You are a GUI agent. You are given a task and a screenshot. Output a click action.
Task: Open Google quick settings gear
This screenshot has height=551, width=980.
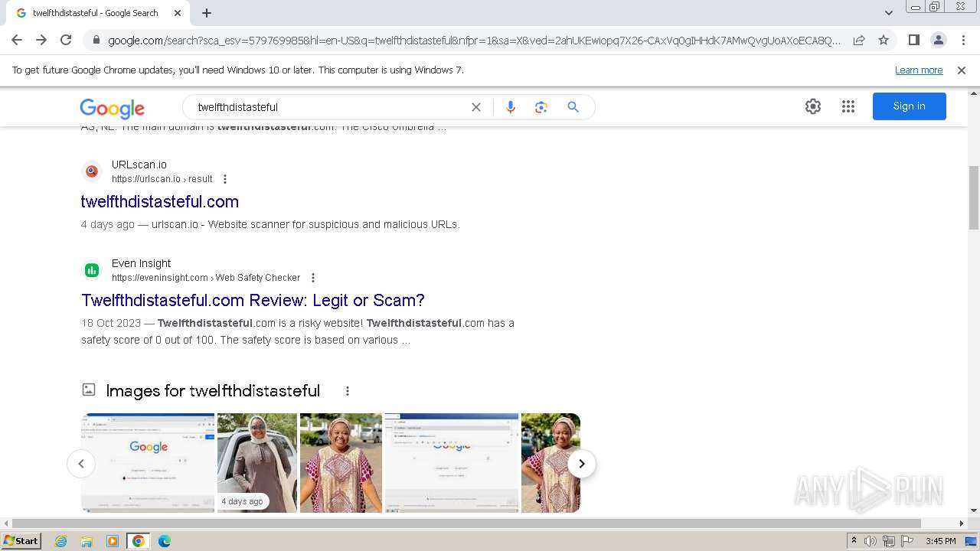coord(813,106)
